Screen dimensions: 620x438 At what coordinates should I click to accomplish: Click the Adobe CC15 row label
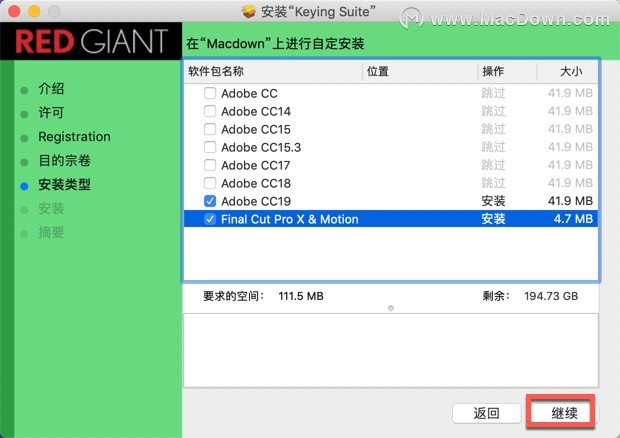pos(256,129)
